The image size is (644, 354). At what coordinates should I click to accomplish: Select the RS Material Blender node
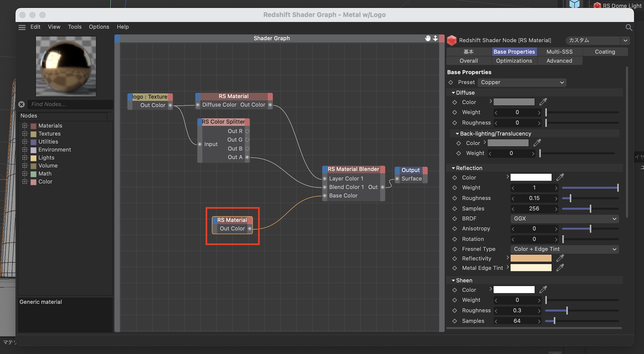point(353,169)
